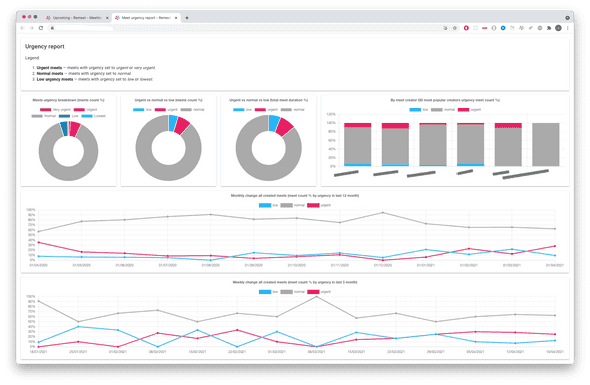Switch to the Upcoming Remeet tab

(76, 18)
